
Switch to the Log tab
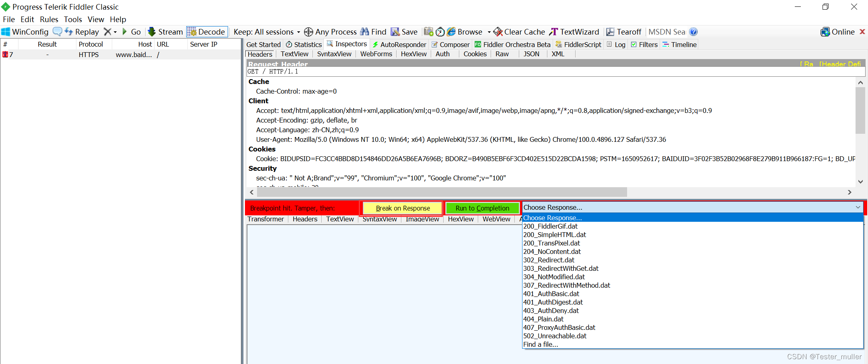point(616,45)
